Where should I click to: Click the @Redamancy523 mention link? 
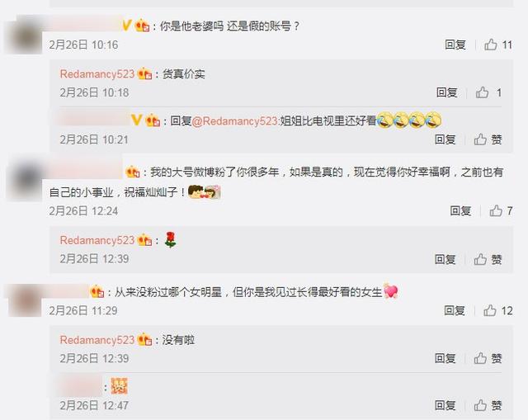click(235, 121)
